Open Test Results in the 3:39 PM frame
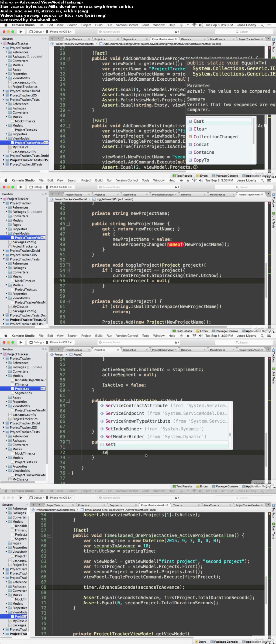The image size is (276, 644). coord(182,486)
